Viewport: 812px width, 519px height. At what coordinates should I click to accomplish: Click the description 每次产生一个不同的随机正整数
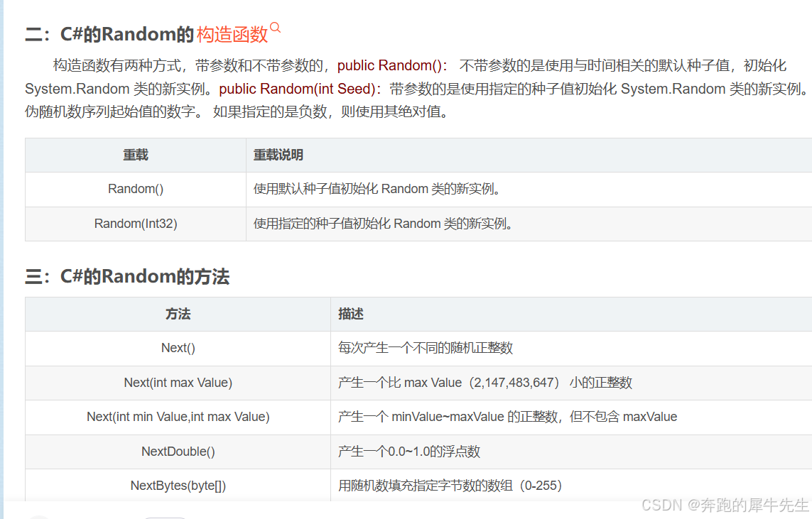pos(425,348)
